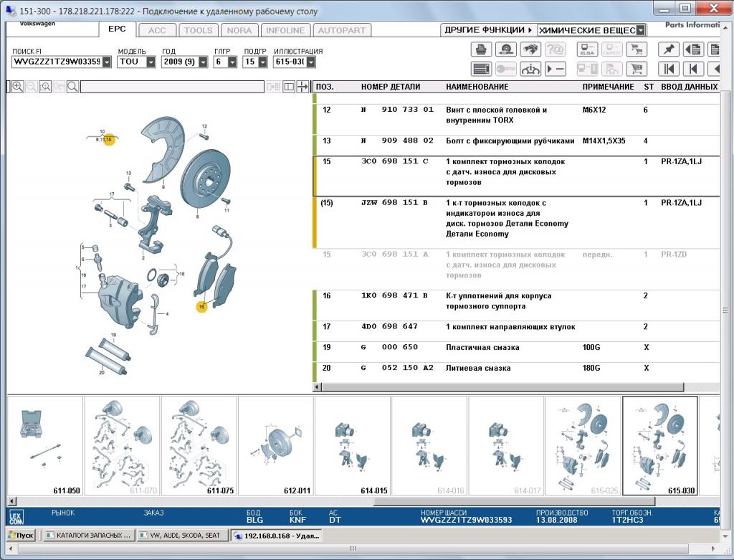Viewport: 734px width, 560px height.
Task: Click the jump-to-first double bar arrow icon
Action: pos(669,70)
